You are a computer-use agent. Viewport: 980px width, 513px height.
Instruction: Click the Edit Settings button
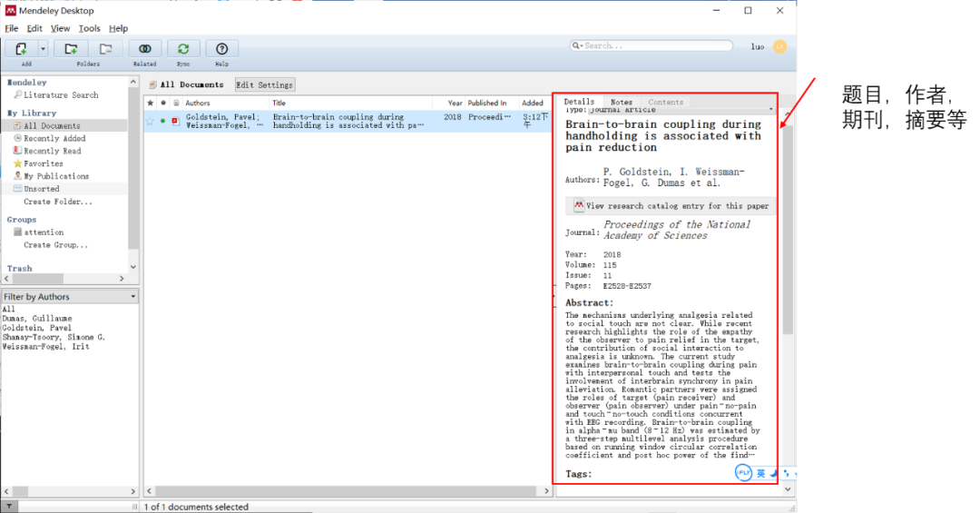(x=264, y=85)
